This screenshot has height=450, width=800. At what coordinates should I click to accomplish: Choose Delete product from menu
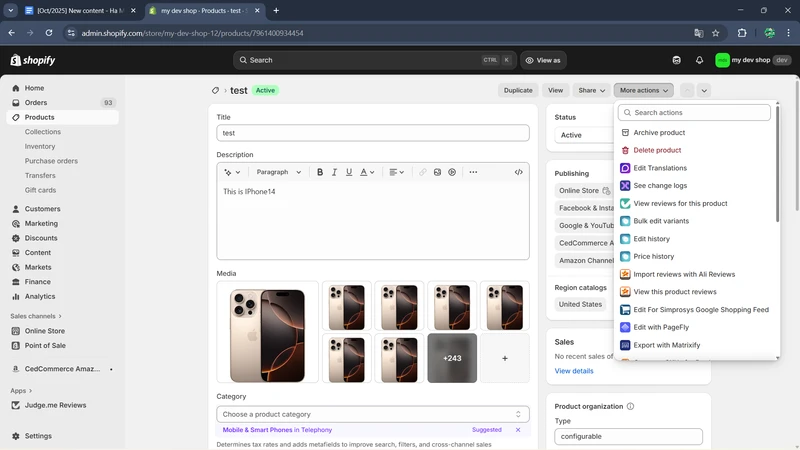click(x=694, y=150)
